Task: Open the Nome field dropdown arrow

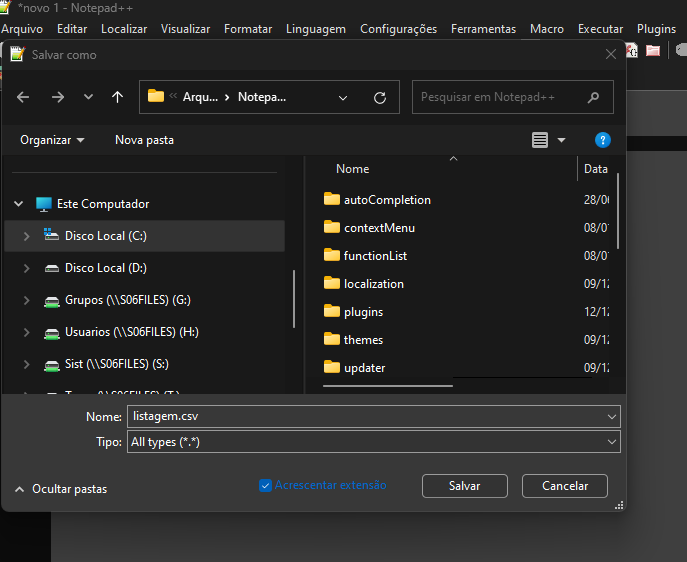Action: tap(612, 417)
